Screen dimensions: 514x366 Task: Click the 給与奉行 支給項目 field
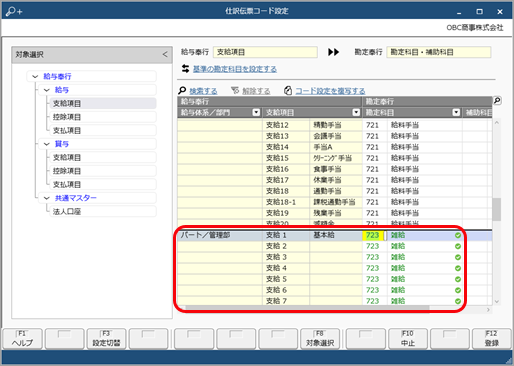(265, 52)
